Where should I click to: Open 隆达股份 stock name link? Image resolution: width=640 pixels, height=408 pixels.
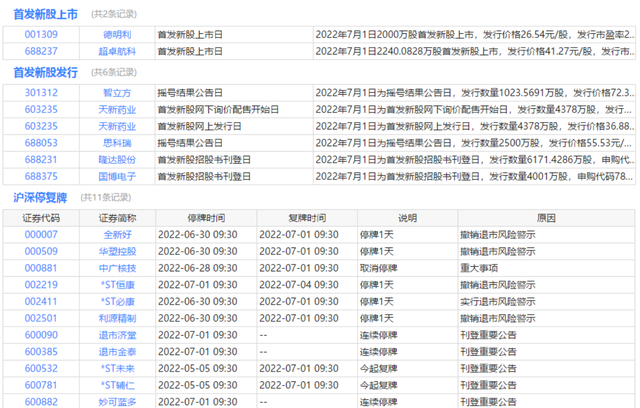coord(117,160)
